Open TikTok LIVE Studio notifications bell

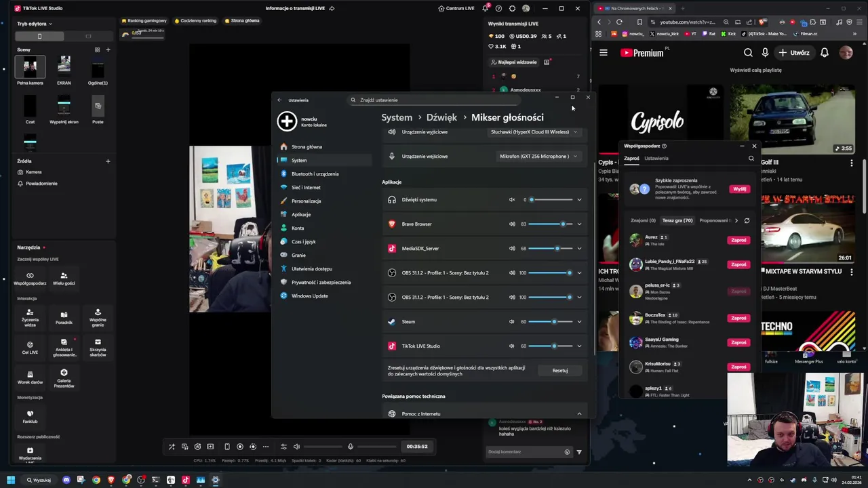click(485, 8)
